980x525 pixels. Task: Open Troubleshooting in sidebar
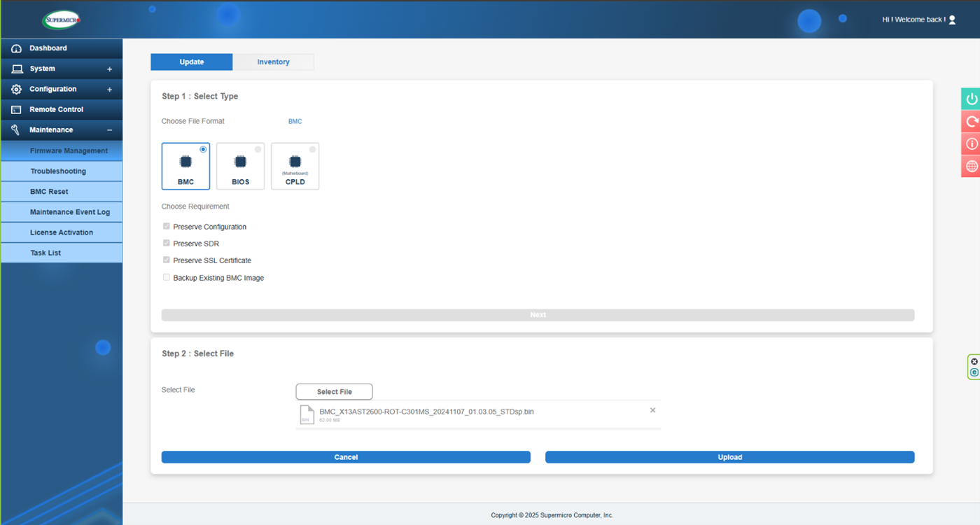click(x=62, y=171)
